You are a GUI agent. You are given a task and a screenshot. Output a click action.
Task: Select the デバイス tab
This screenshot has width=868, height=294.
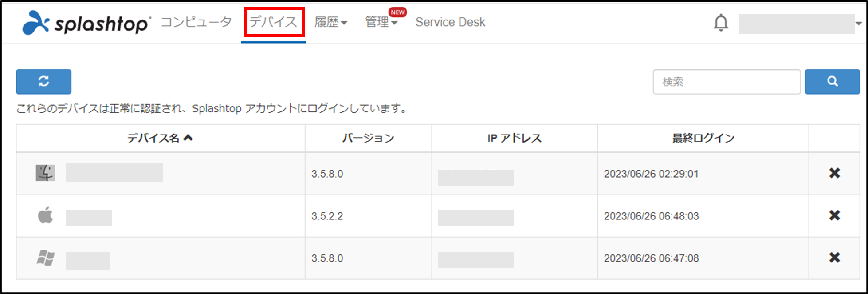273,22
